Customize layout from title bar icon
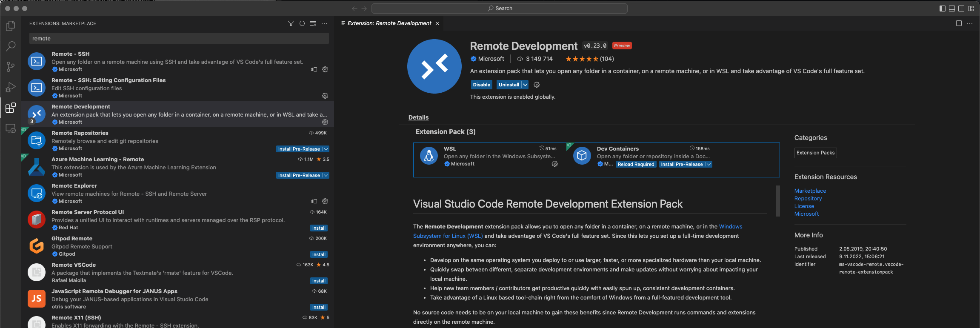The image size is (980, 328). point(971,9)
